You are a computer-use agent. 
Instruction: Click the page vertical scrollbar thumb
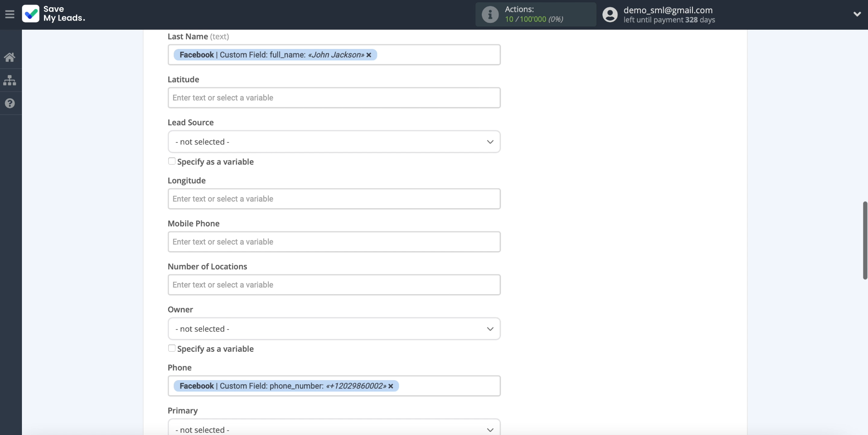[865, 240]
